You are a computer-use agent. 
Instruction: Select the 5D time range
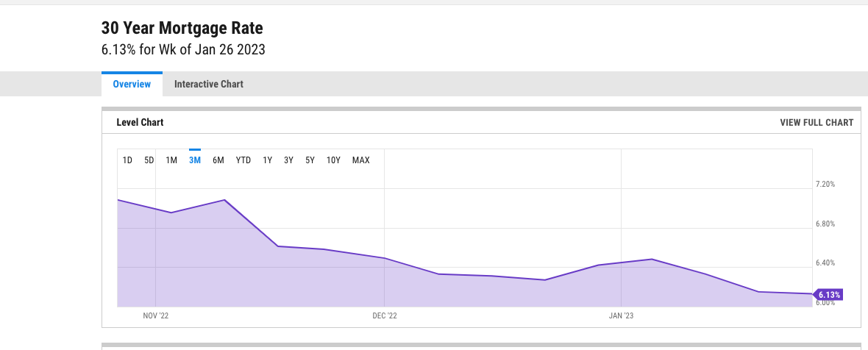(149, 160)
